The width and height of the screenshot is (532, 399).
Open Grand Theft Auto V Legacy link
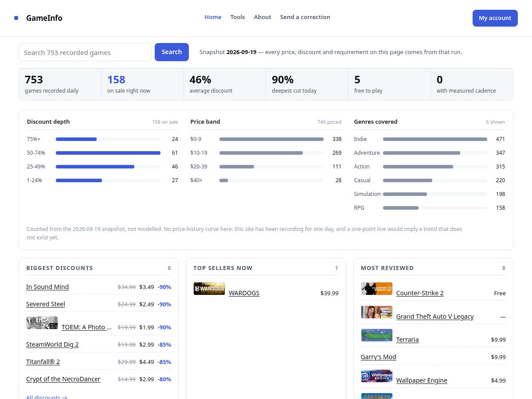435,317
